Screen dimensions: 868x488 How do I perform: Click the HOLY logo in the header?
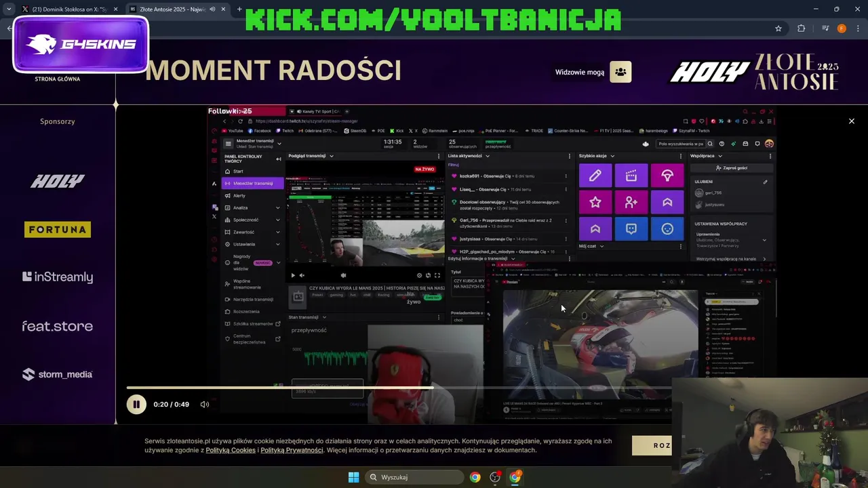710,72
